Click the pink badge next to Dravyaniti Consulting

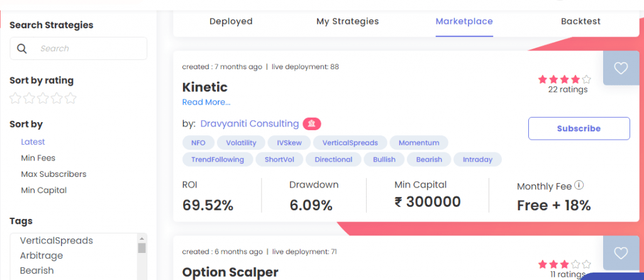tap(312, 123)
